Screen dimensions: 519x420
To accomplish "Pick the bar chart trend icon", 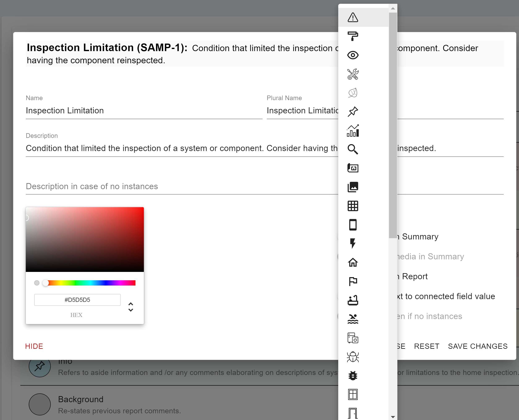I will pos(353,131).
